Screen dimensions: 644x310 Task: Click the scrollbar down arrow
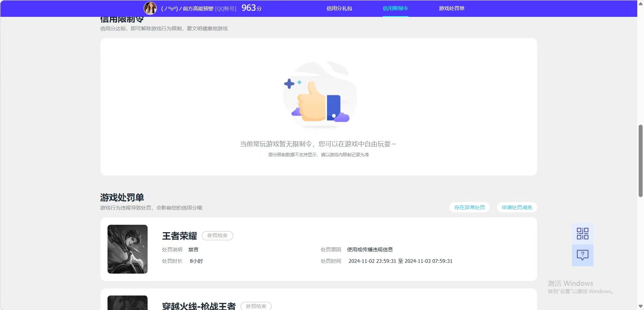tap(641, 306)
